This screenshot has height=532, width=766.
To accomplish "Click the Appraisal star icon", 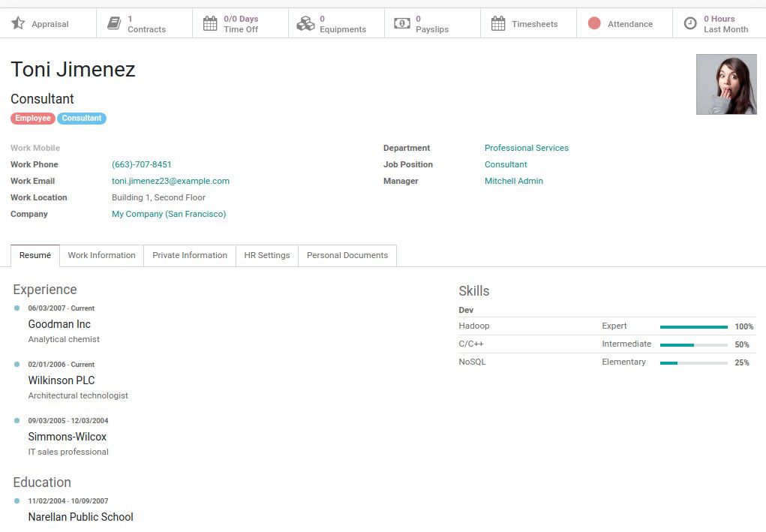I will click(x=18, y=23).
